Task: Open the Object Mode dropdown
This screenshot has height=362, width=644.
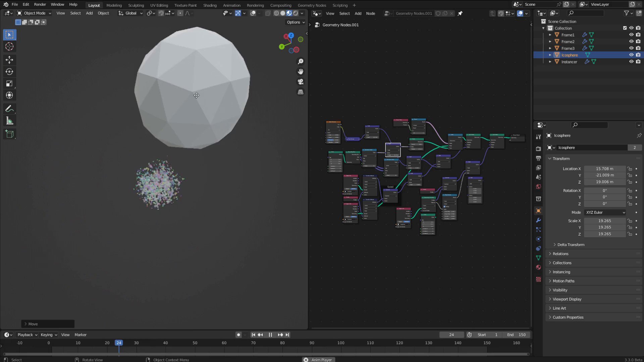Action: pyautogui.click(x=34, y=13)
